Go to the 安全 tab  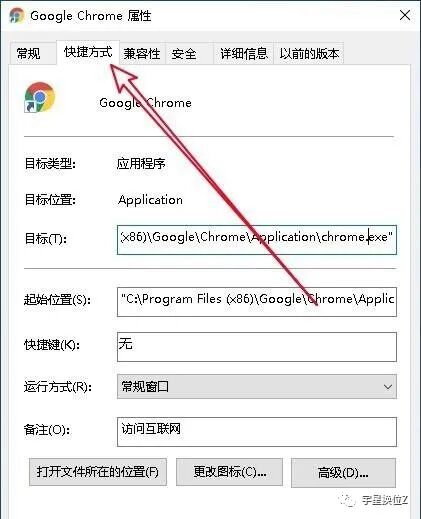coord(184,53)
